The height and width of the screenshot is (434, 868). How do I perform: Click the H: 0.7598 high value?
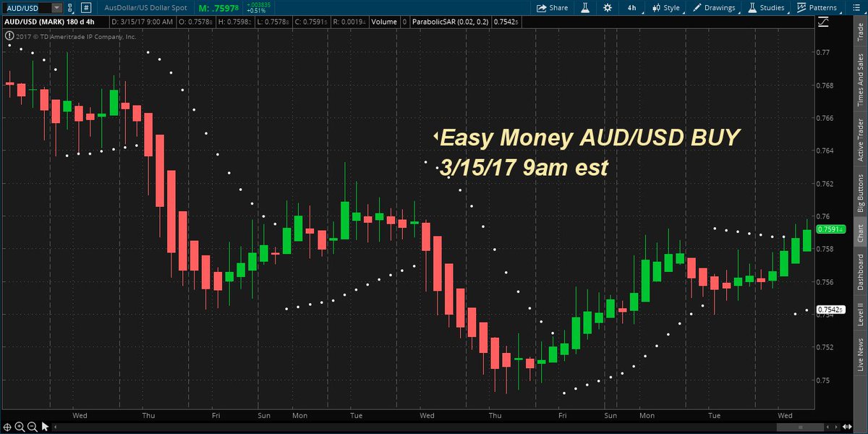(234, 22)
